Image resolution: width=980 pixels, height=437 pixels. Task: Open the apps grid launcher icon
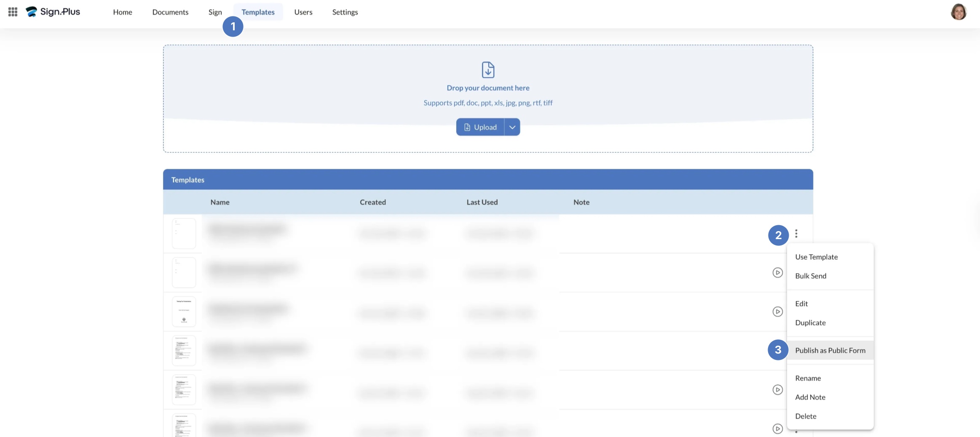click(x=13, y=12)
